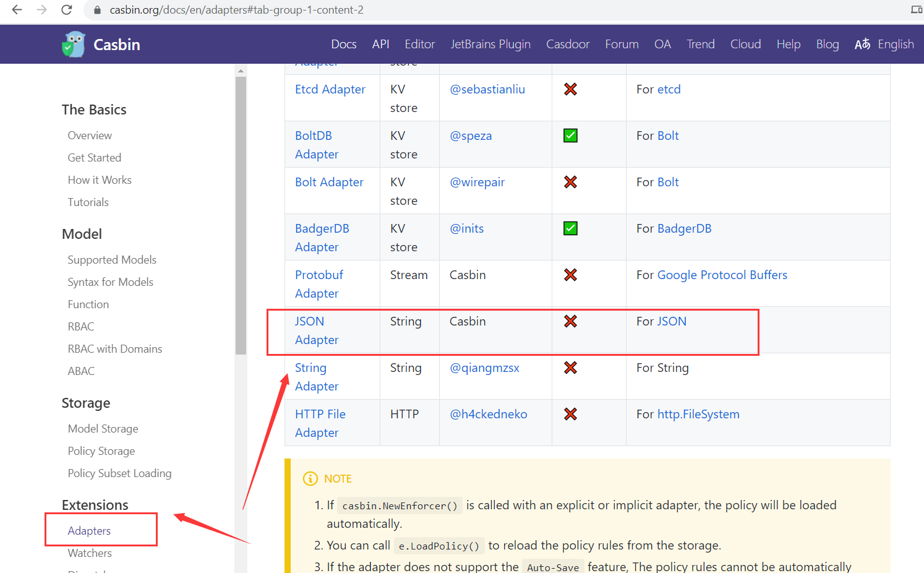Click the browser back arrow
The height and width of the screenshot is (573, 924).
click(17, 10)
